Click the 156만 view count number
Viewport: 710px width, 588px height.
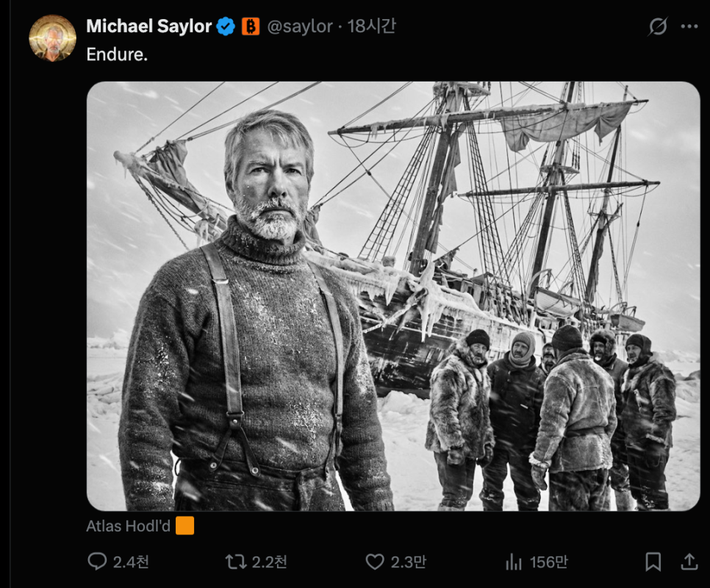coord(548,562)
